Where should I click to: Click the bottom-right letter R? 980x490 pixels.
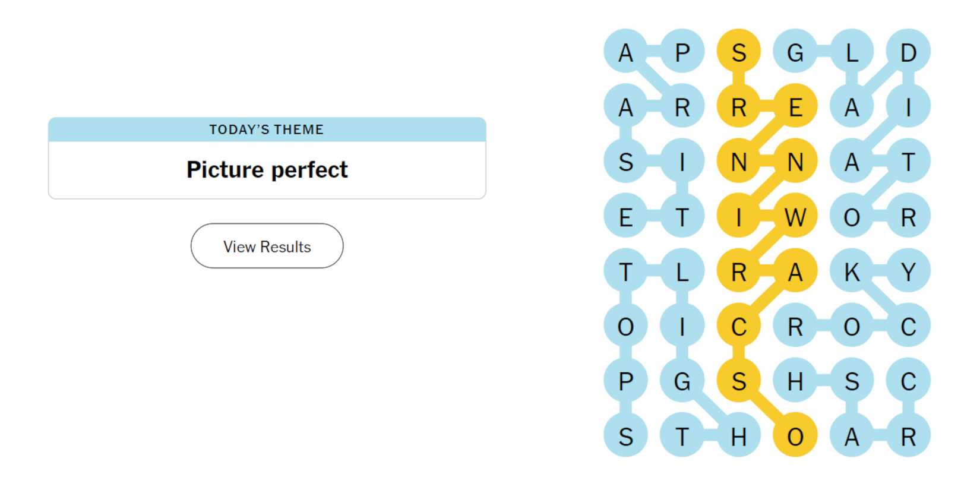point(908,437)
